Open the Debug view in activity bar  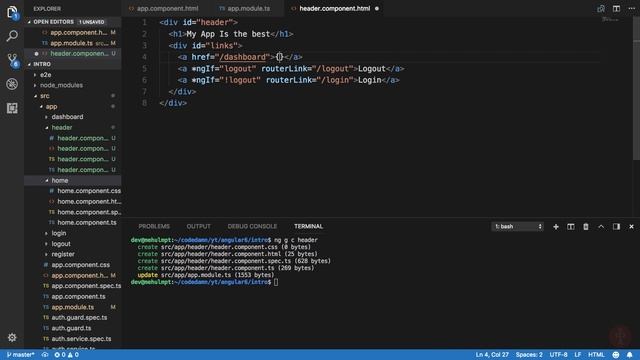12,84
